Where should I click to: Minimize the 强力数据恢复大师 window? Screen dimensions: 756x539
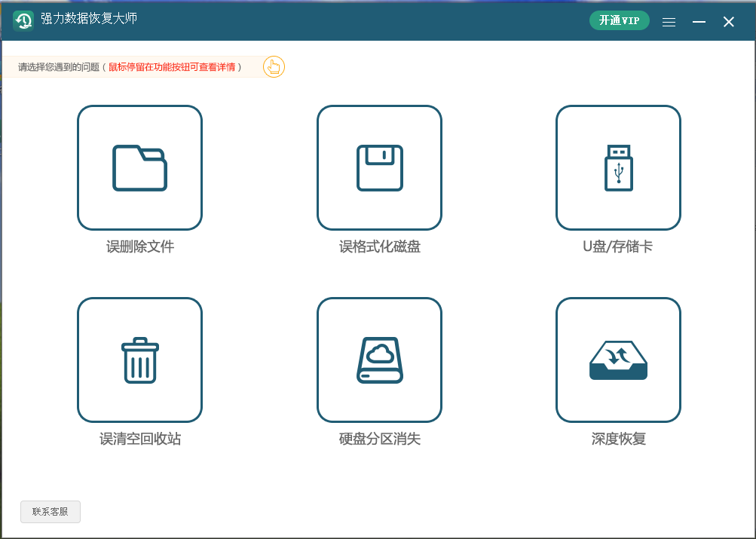point(699,22)
